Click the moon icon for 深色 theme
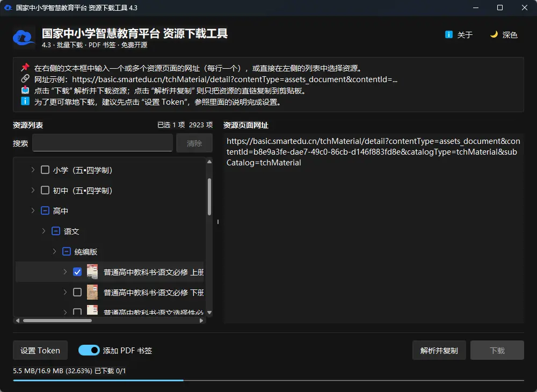Image resolution: width=537 pixels, height=392 pixels. point(494,34)
